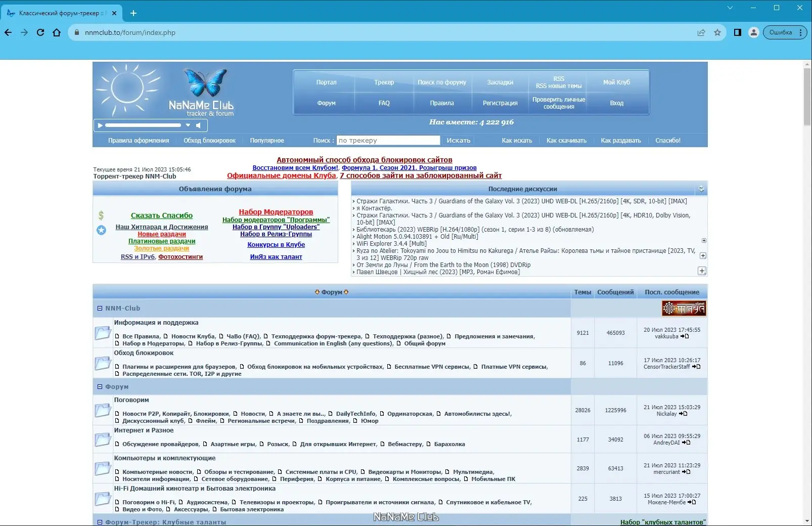Open the FAQ menu item
The height and width of the screenshot is (526, 812).
(384, 103)
